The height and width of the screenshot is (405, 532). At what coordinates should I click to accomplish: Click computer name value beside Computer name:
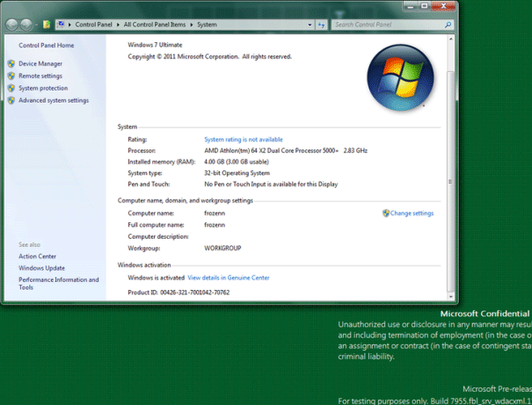215,213
